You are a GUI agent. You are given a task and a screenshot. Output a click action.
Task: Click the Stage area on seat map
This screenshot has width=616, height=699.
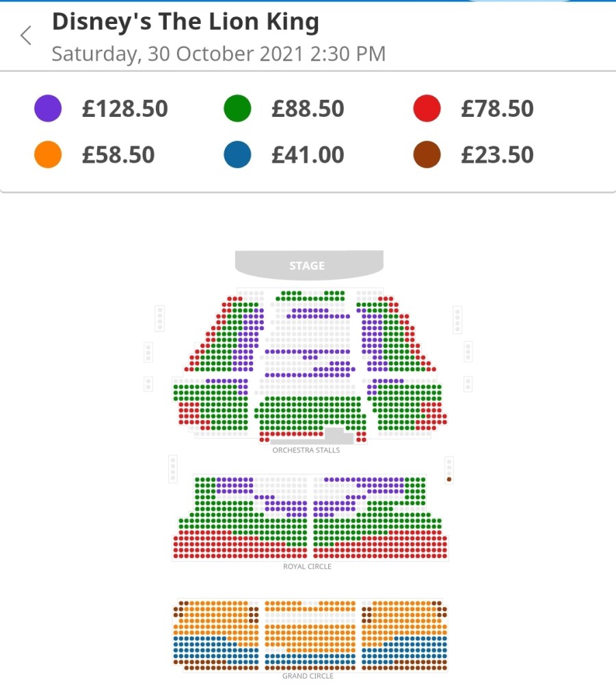(x=308, y=265)
